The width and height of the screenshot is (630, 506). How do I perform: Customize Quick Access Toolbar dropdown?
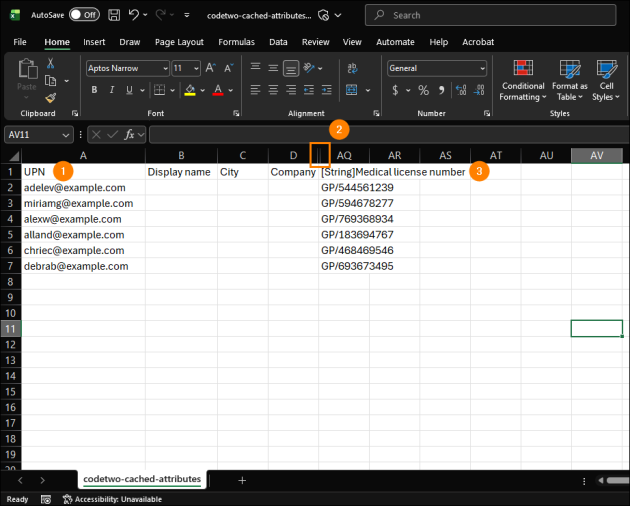coord(187,15)
